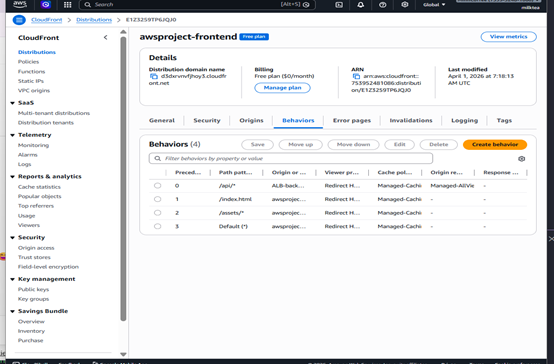Open Cache statistics in sidebar
554x364 pixels.
39,187
